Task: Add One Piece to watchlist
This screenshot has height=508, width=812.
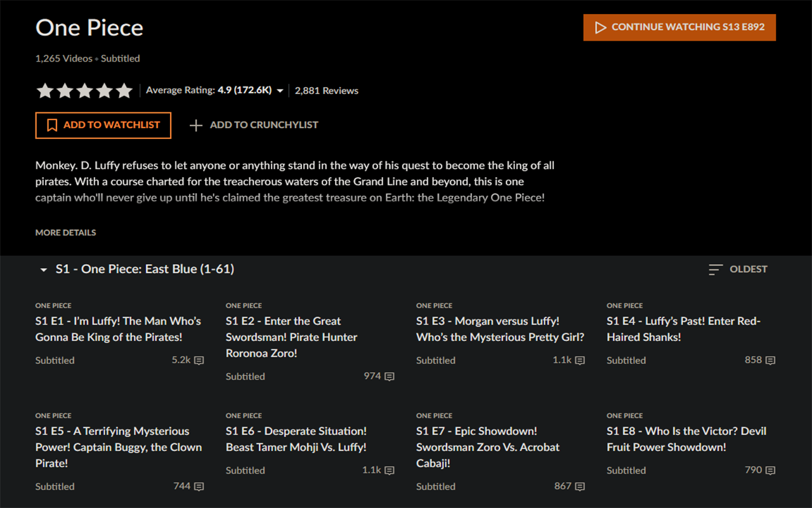Action: click(103, 125)
